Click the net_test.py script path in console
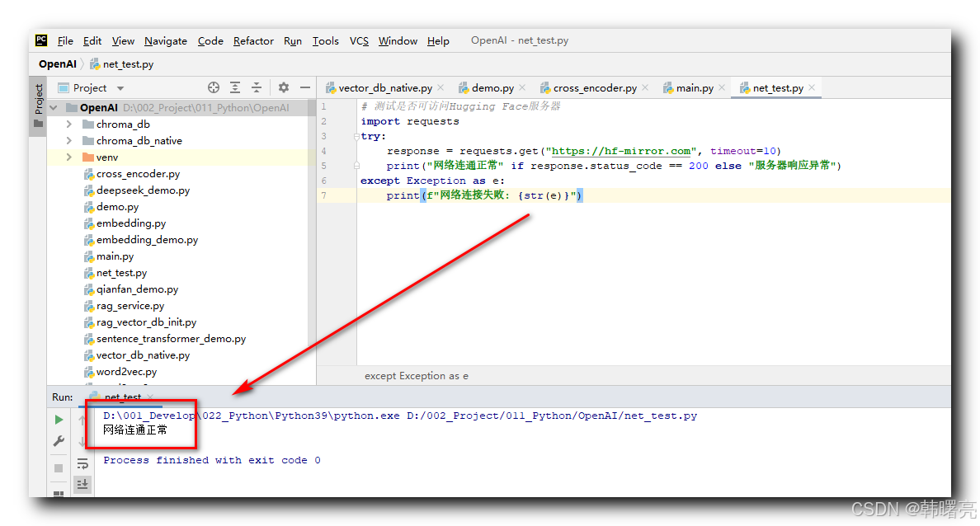 (x=552, y=416)
